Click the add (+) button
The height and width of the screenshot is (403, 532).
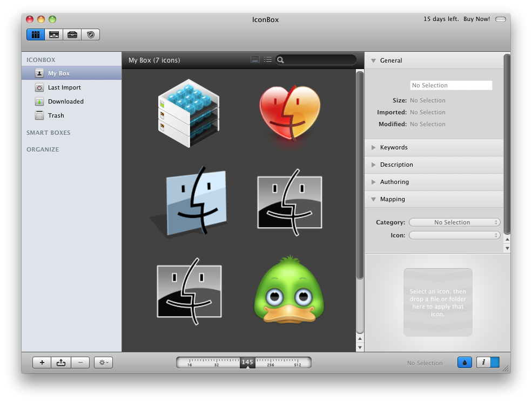42,363
